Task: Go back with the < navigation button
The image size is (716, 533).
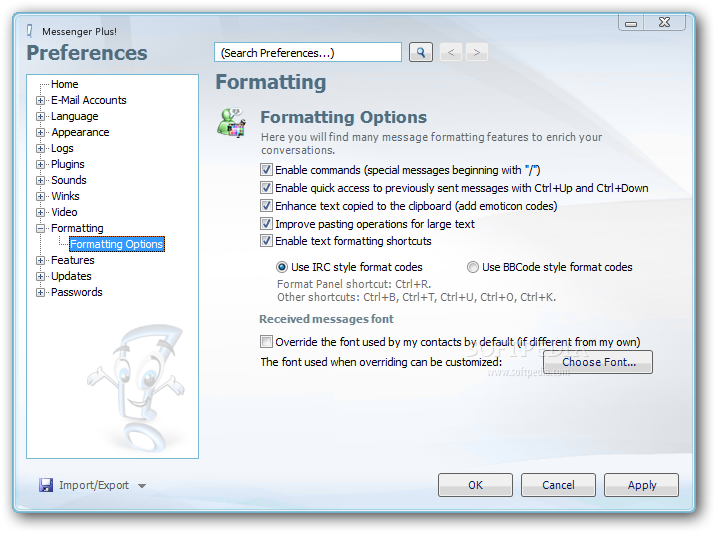Action: point(451,53)
